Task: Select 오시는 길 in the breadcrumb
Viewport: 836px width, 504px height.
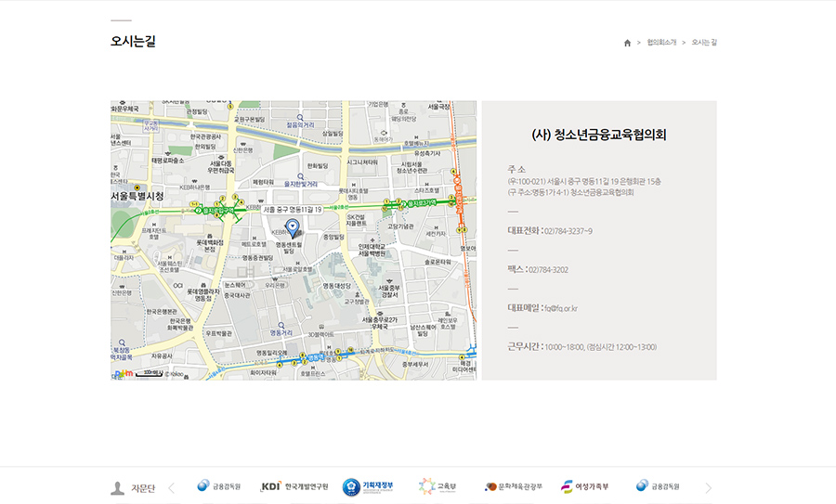Action: pos(704,43)
